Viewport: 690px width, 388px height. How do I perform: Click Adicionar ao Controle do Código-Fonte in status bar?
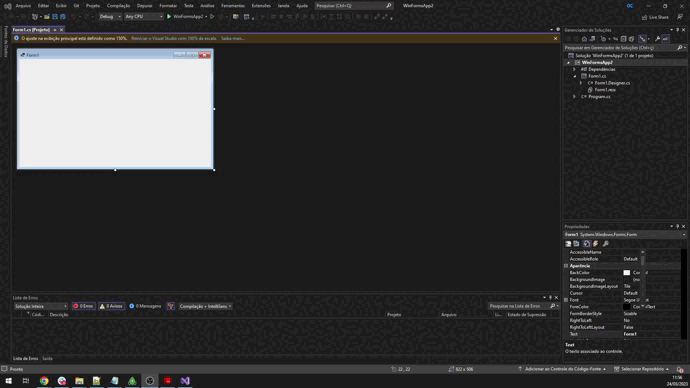coord(563,369)
